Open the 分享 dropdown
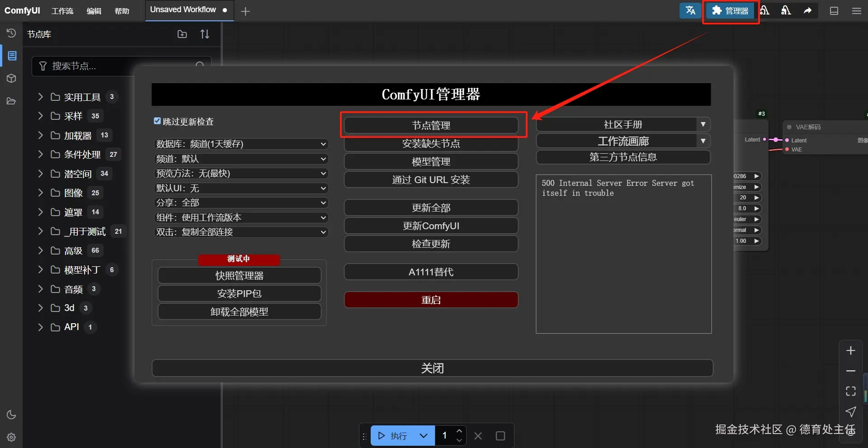This screenshot has width=868, height=448. 241,203
